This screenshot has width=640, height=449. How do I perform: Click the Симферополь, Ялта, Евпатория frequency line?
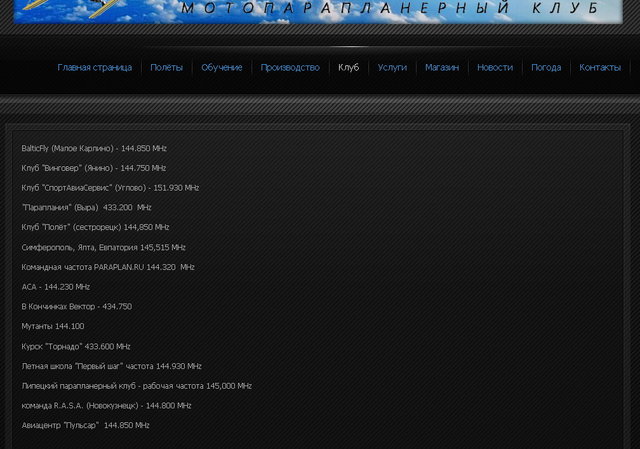pos(103,248)
